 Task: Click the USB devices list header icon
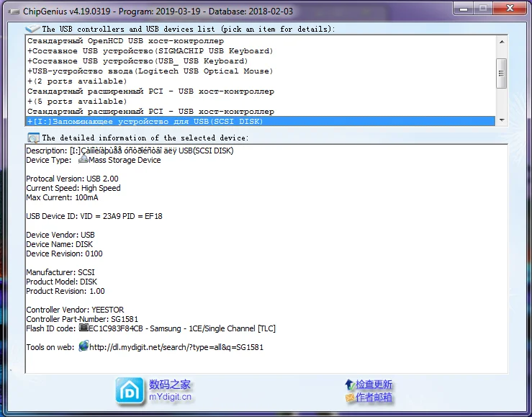[32, 29]
